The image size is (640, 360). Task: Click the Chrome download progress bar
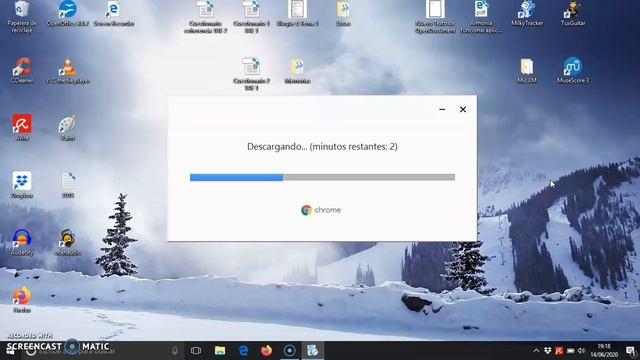(322, 177)
